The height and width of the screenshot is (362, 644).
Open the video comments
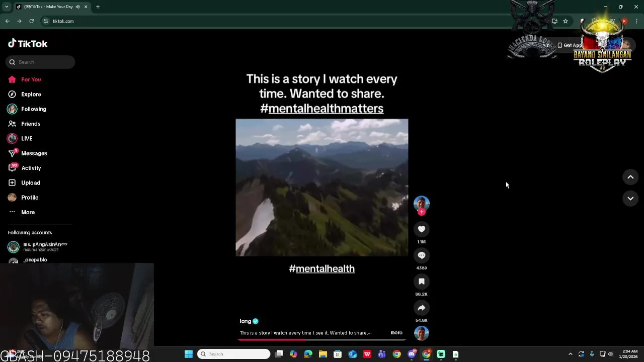[x=422, y=255]
